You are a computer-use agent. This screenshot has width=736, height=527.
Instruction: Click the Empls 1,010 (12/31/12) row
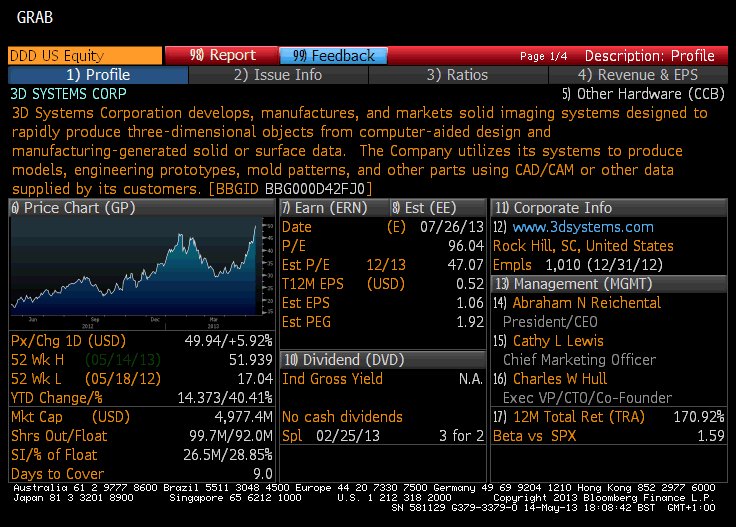coord(577,265)
